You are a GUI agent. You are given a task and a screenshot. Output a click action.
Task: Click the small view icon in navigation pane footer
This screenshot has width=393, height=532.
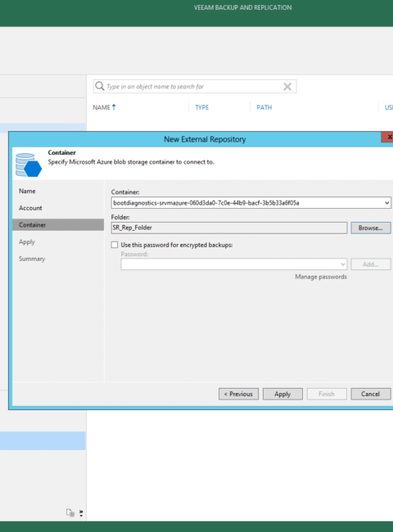(70, 512)
